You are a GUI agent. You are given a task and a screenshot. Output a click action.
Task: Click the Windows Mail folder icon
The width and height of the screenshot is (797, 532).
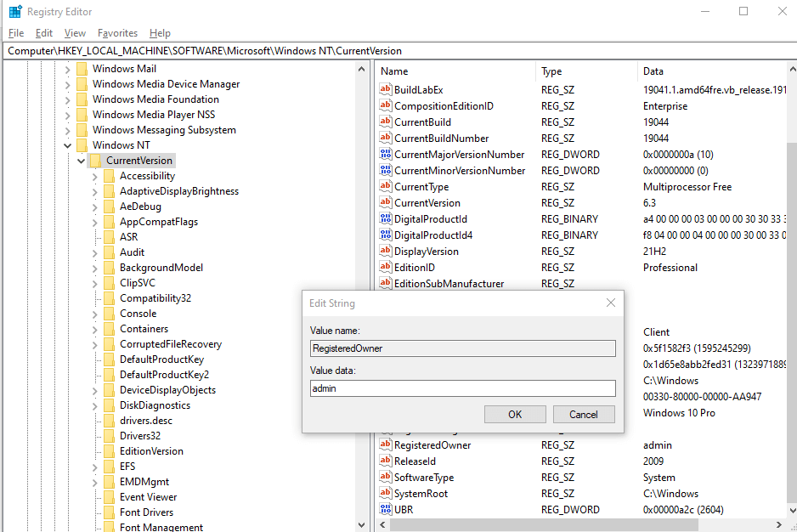(x=82, y=69)
